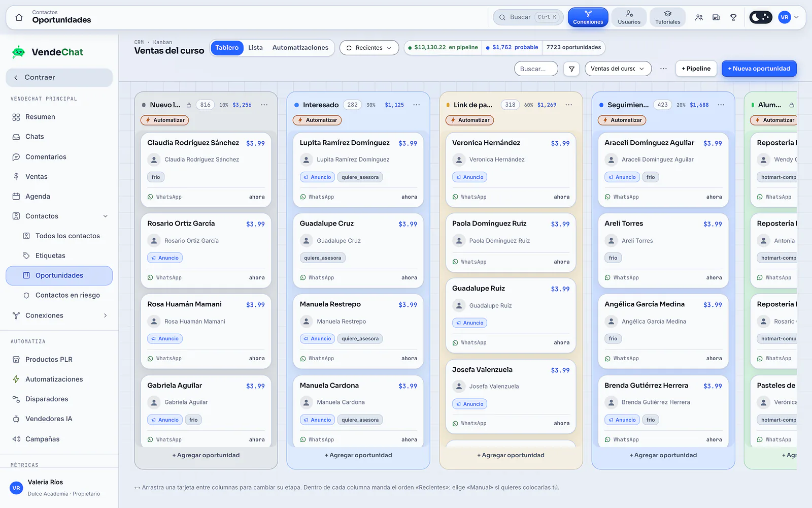
Task: Open the Recientes sort dropdown
Action: (x=369, y=48)
